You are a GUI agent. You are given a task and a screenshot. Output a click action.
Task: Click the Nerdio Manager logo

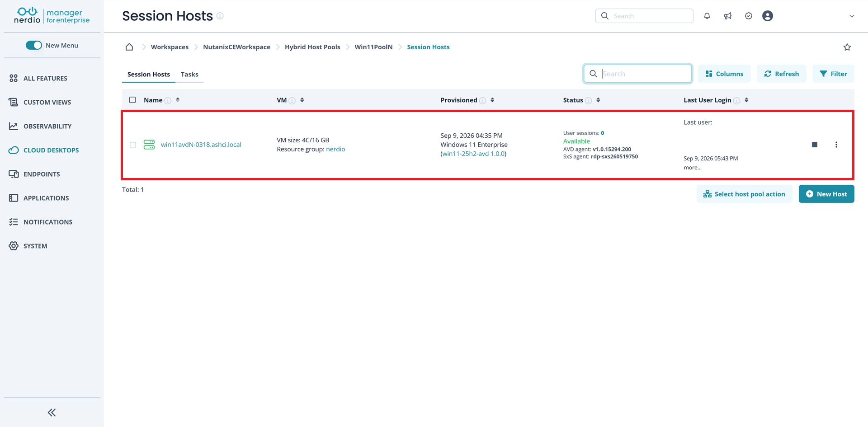click(x=52, y=16)
